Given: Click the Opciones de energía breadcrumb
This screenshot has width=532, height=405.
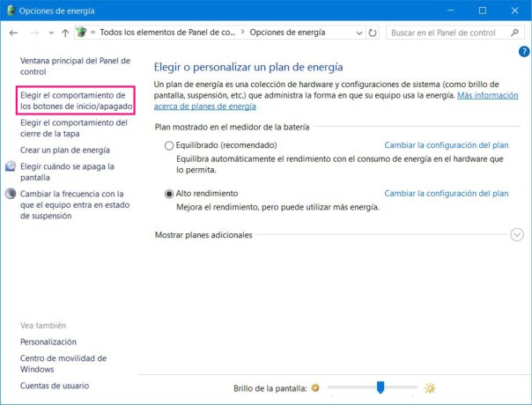Looking at the screenshot, I should click(287, 33).
